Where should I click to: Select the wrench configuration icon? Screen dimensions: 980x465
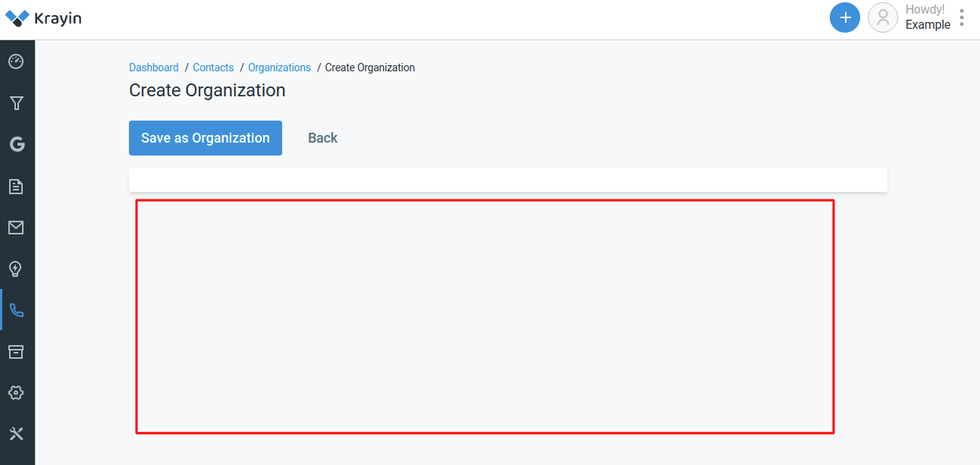17,433
